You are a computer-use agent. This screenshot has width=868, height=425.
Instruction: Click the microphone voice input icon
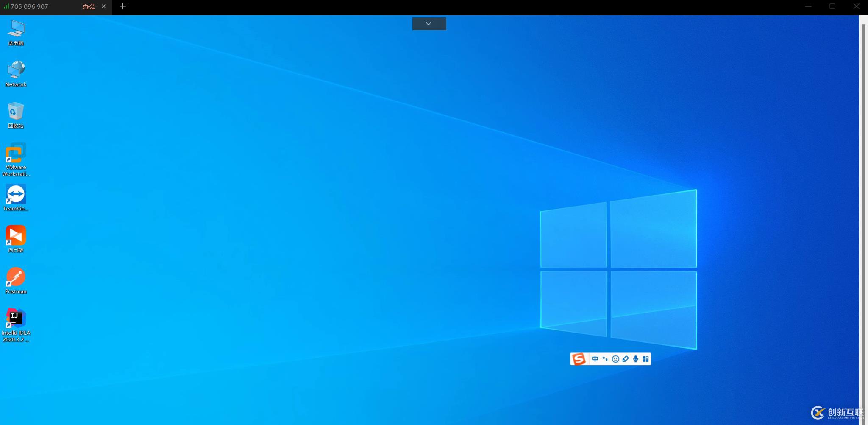[636, 359]
